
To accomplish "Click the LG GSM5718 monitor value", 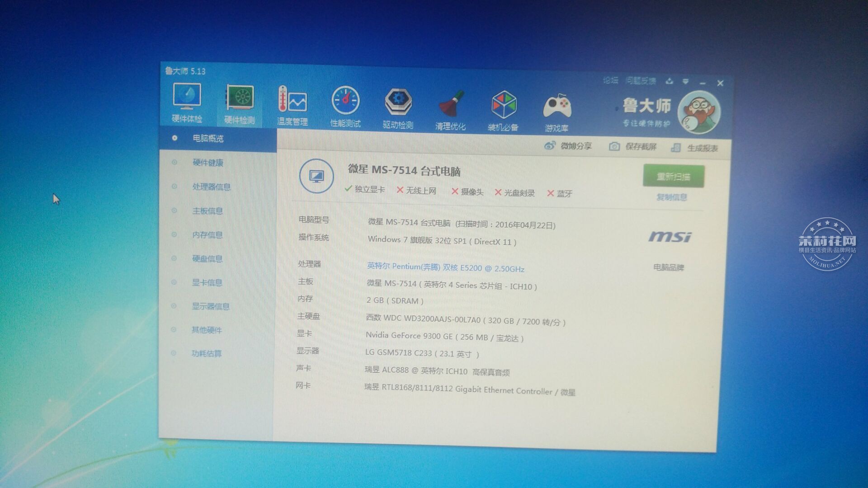I will point(422,353).
